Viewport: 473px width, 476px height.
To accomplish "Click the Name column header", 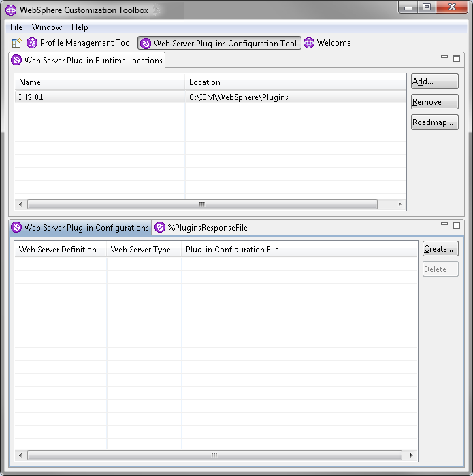I will (x=100, y=82).
